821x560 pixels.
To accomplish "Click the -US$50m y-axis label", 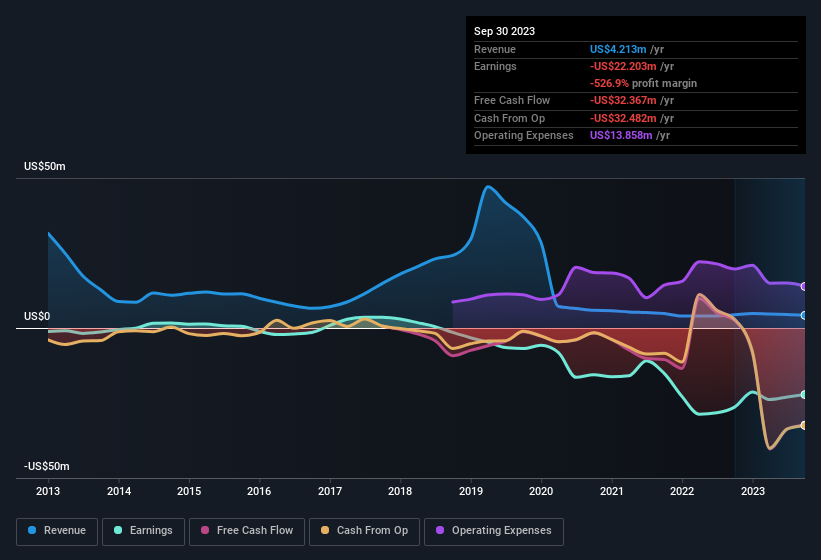I will point(47,466).
